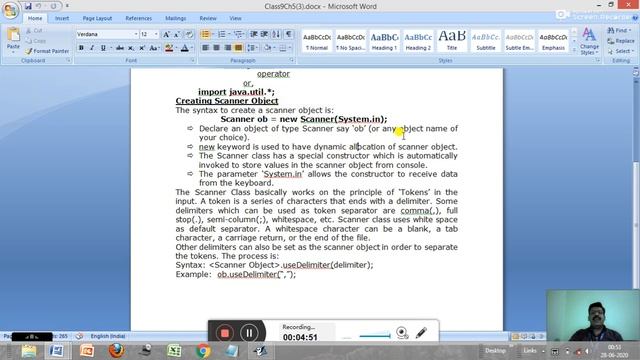The height and width of the screenshot is (360, 640).
Task: Toggle Bold formatting
Action: 81,48
